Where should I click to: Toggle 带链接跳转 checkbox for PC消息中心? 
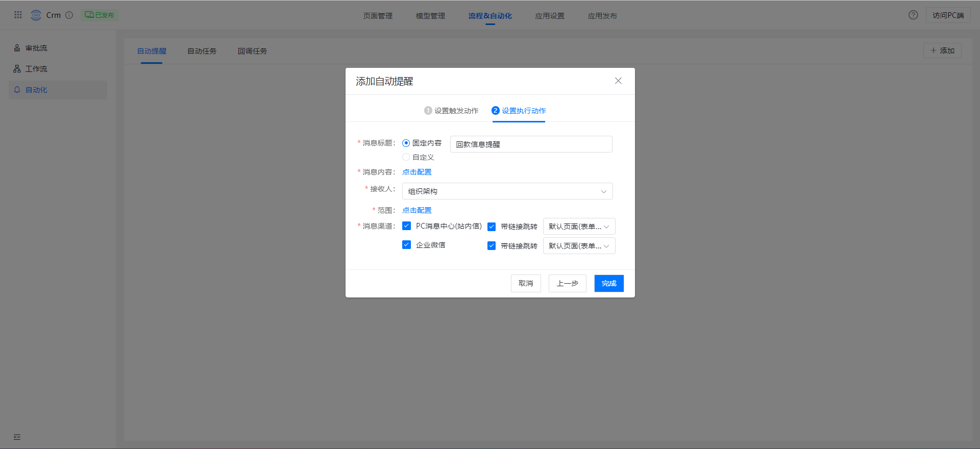[492, 227]
